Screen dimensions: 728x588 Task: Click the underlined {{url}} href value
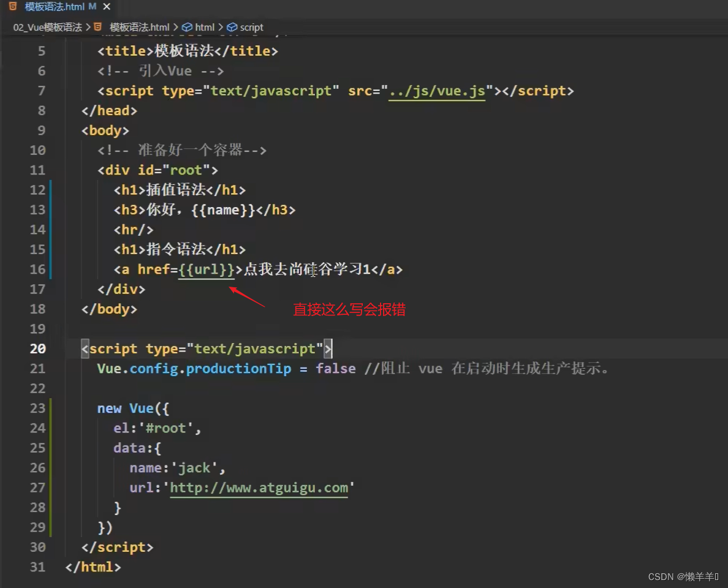click(206, 269)
